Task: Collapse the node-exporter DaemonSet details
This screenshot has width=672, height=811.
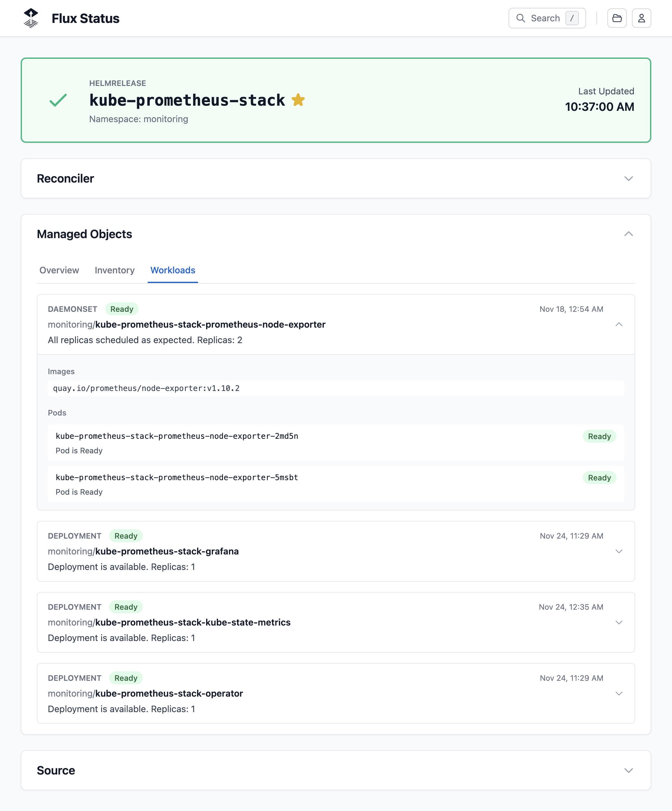Action: [619, 325]
